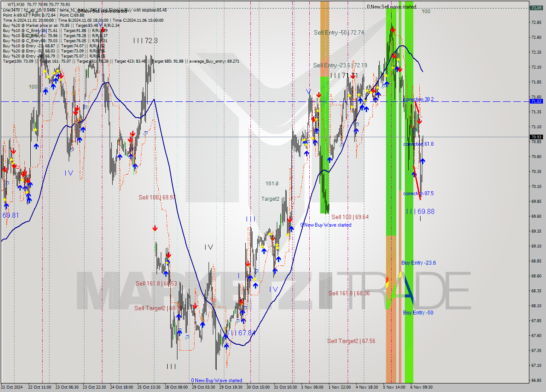
Task: Click the '28 Oct 08:00' time label
Action: click(176, 387)
